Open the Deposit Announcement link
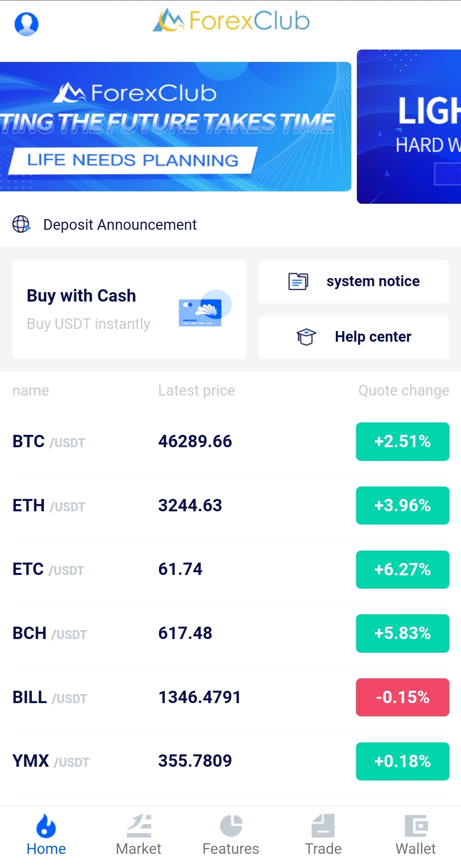461x868 pixels. [x=120, y=225]
